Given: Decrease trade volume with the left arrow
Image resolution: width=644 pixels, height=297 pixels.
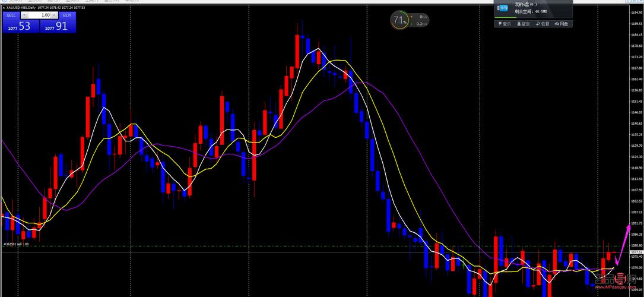Looking at the screenshot, I should click(24, 15).
